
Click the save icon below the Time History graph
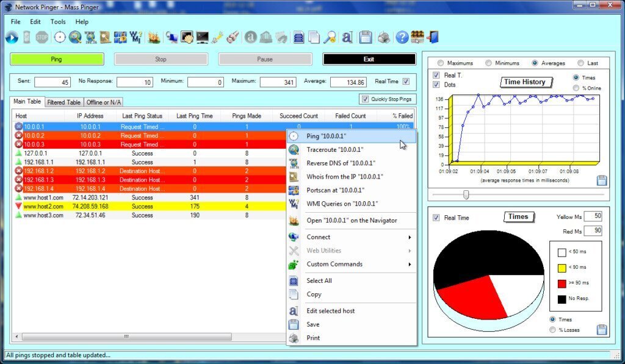click(x=601, y=181)
